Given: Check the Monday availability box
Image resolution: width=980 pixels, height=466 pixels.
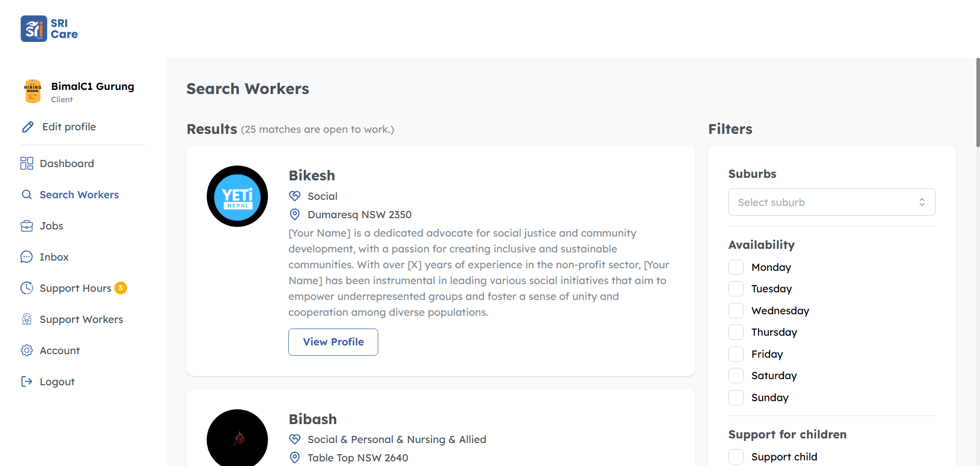Looking at the screenshot, I should (x=736, y=267).
